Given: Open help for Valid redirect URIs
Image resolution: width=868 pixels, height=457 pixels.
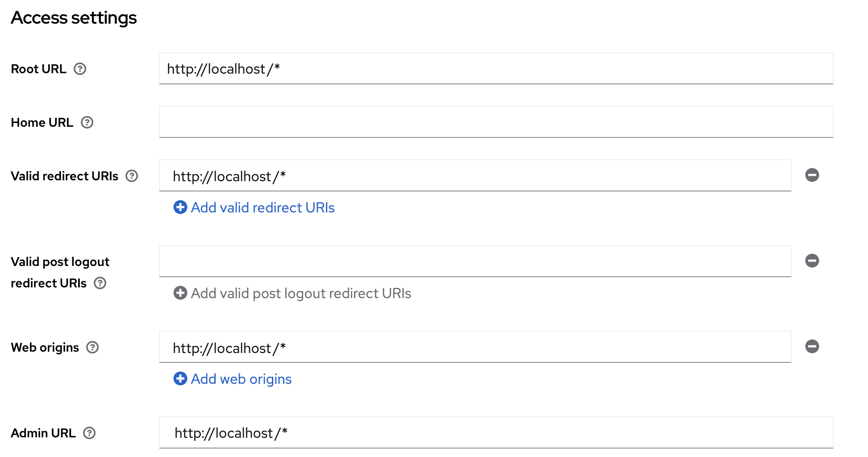Looking at the screenshot, I should point(132,176).
